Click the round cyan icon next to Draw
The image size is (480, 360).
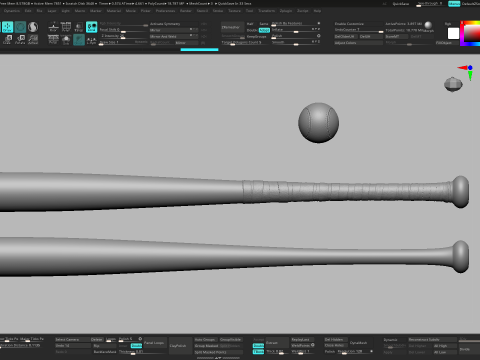pos(20,27)
